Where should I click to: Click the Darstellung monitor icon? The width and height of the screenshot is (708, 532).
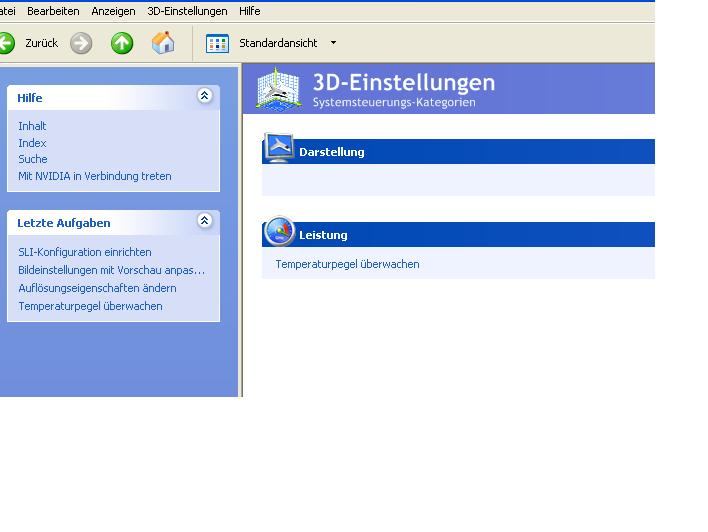click(x=279, y=148)
